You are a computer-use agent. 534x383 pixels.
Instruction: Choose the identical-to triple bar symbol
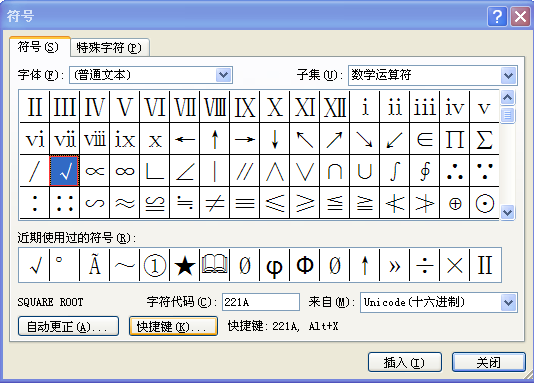click(245, 203)
